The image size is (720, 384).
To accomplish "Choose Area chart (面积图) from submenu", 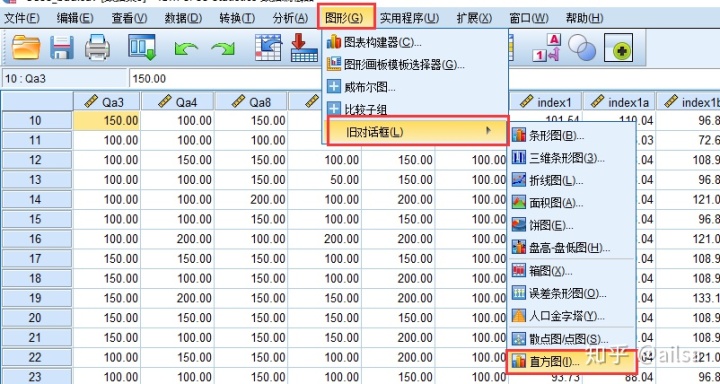I will (571, 203).
